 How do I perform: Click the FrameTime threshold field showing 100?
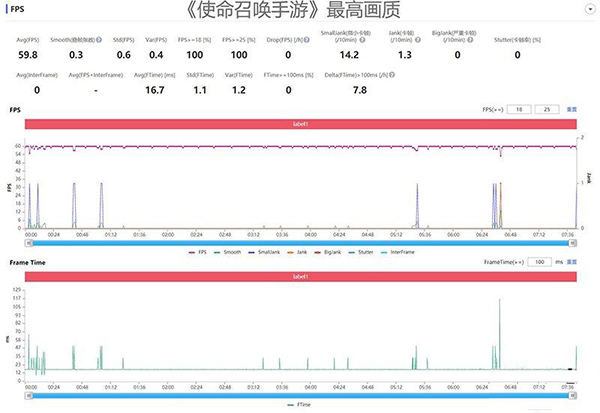pos(541,261)
